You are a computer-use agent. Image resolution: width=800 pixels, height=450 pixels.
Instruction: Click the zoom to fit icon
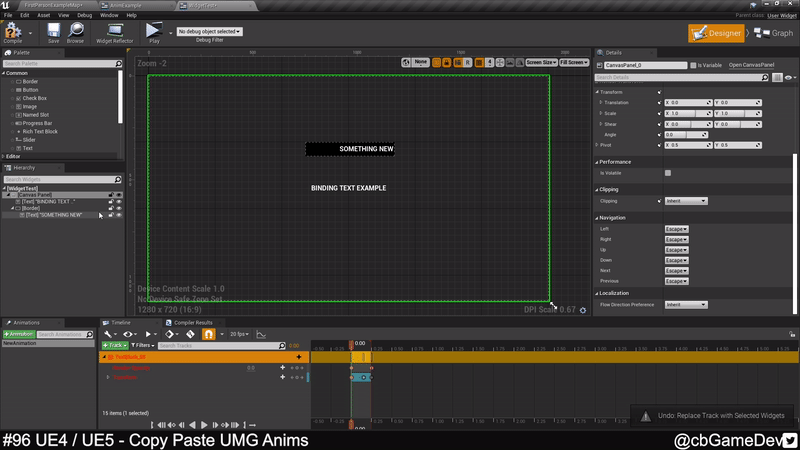tap(500, 62)
